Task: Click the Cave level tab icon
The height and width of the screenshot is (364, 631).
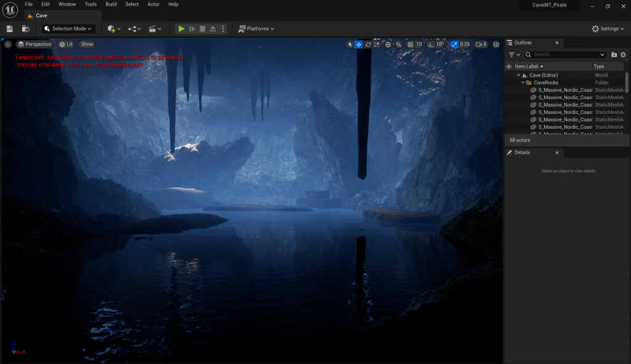Action: pos(30,15)
